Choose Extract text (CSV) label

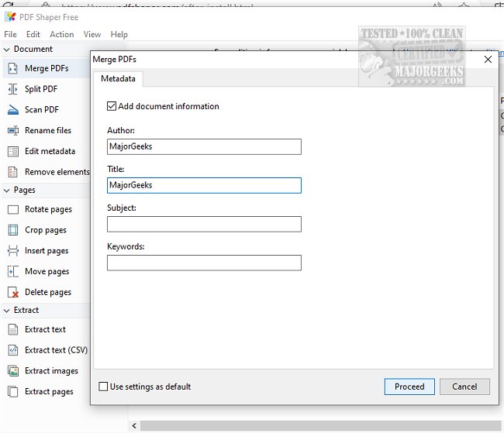pos(57,350)
